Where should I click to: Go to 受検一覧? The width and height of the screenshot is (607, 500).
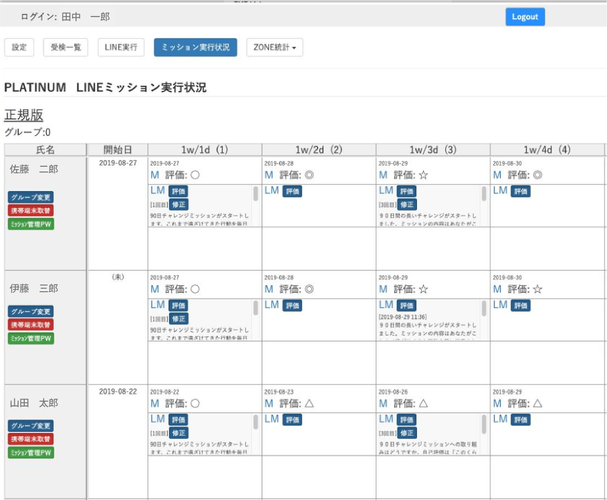[x=64, y=47]
